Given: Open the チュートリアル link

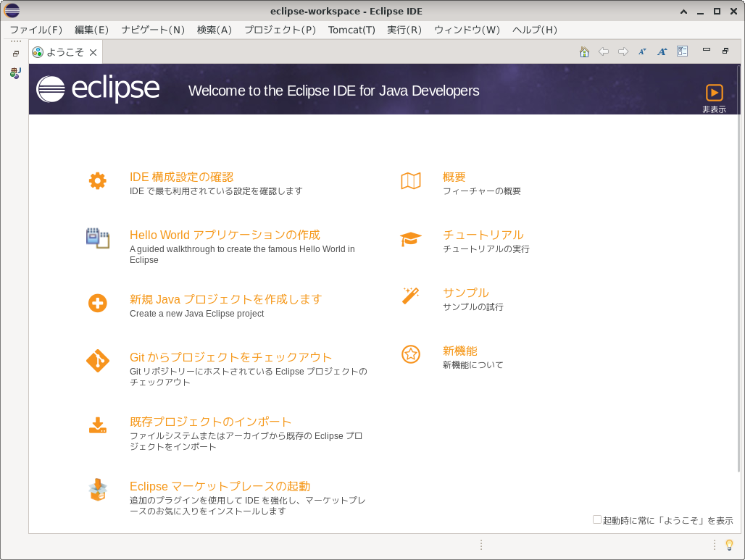Looking at the screenshot, I should (x=483, y=235).
